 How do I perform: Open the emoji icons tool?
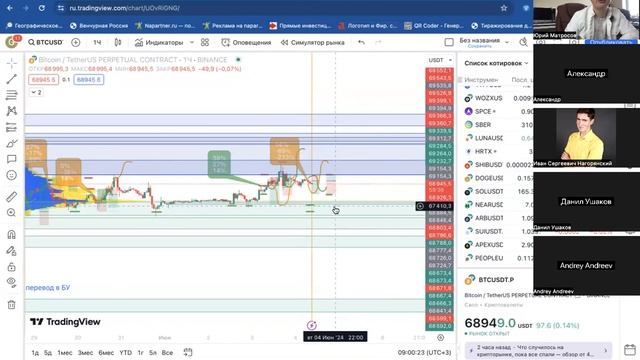[11, 175]
